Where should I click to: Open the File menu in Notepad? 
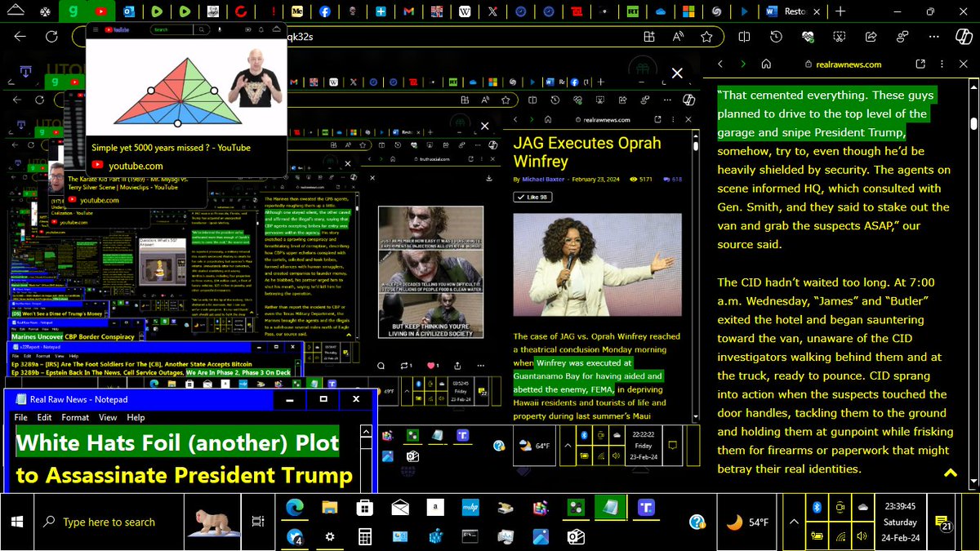(x=21, y=417)
